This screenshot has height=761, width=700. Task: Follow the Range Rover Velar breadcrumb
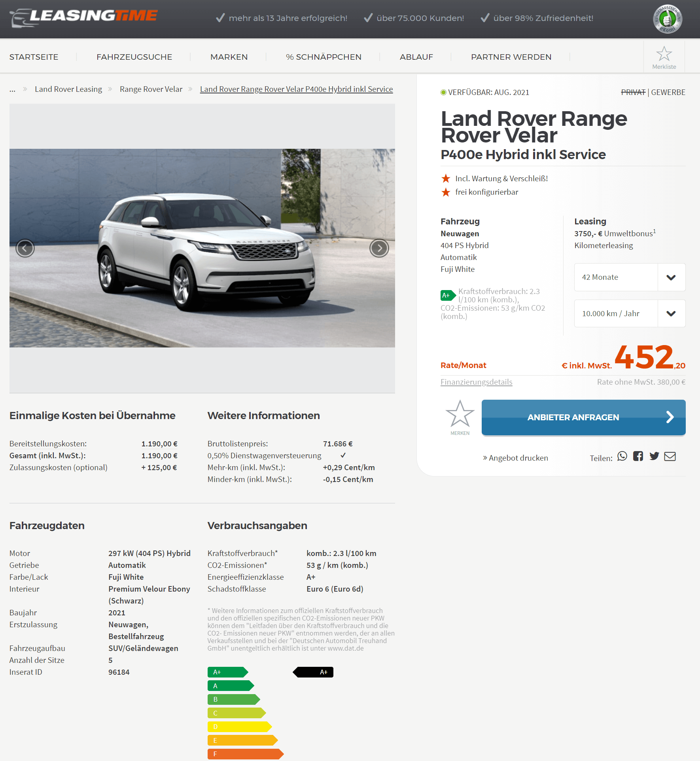tap(151, 89)
